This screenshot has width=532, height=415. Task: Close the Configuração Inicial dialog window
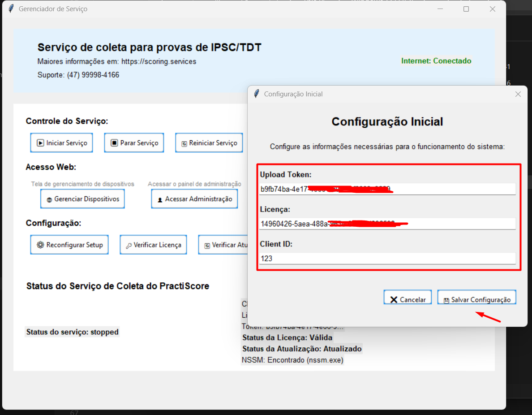(518, 94)
